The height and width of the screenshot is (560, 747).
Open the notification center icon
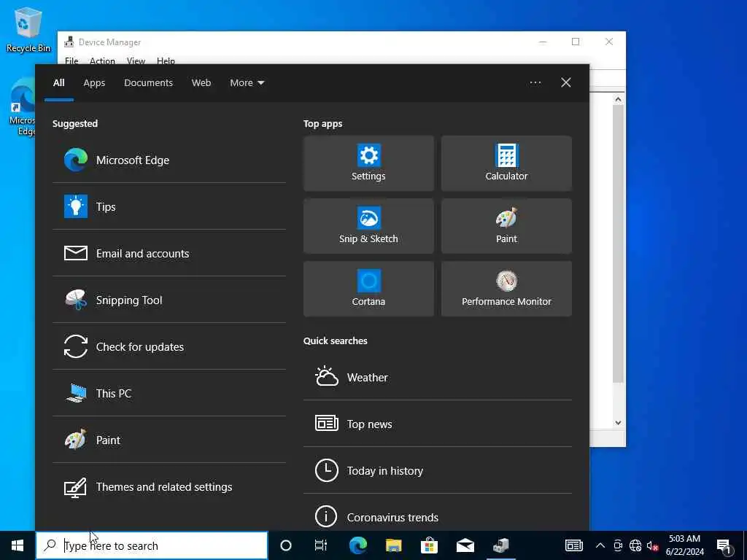(x=724, y=546)
